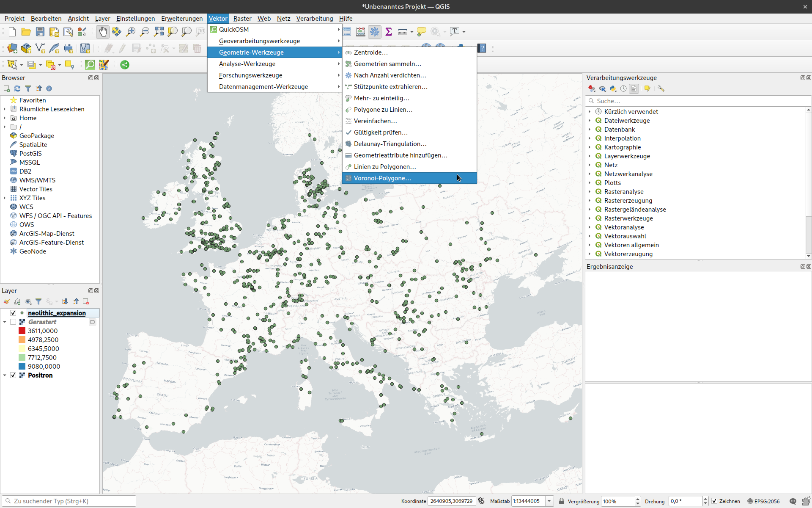This screenshot has height=508, width=812.
Task: Open the Raster menu
Action: tap(242, 19)
